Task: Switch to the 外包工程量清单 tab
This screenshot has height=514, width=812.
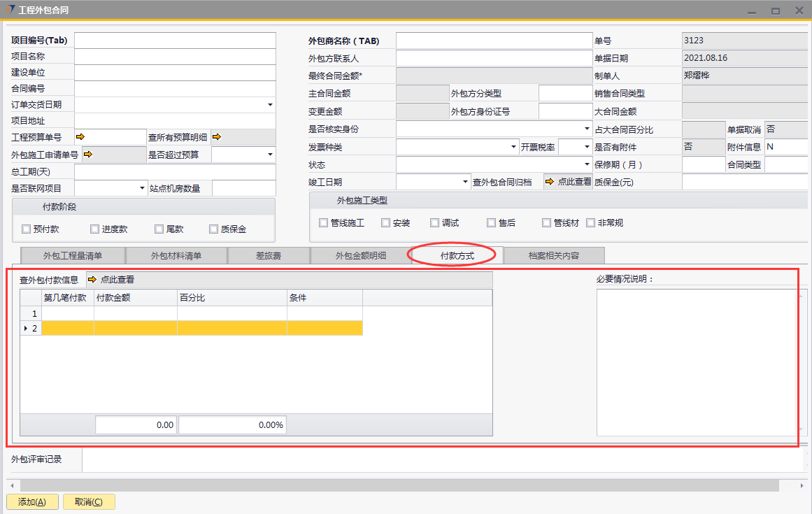Action: pos(73,256)
